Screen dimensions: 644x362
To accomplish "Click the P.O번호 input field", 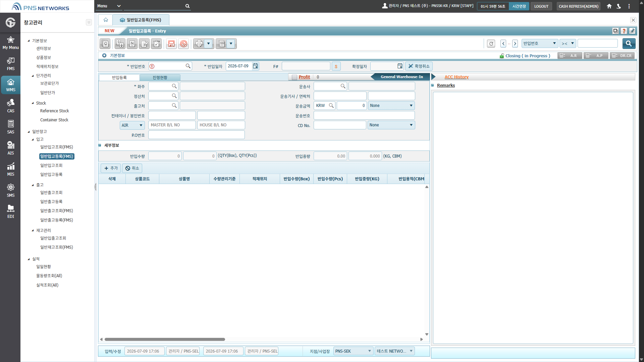I will click(196, 135).
